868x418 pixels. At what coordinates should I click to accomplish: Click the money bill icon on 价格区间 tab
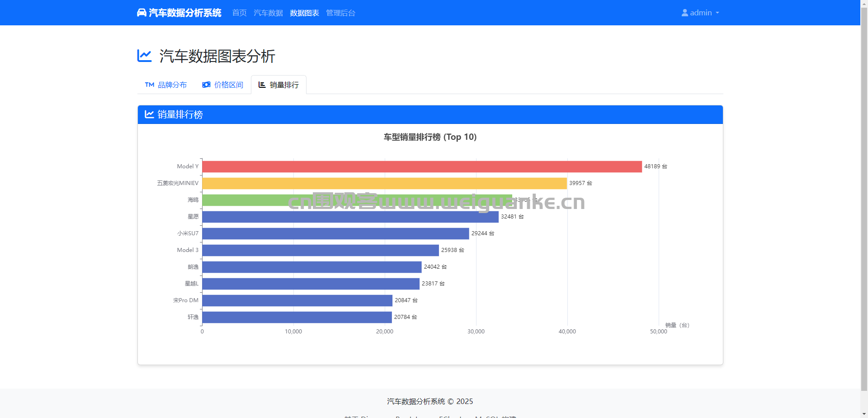click(206, 85)
